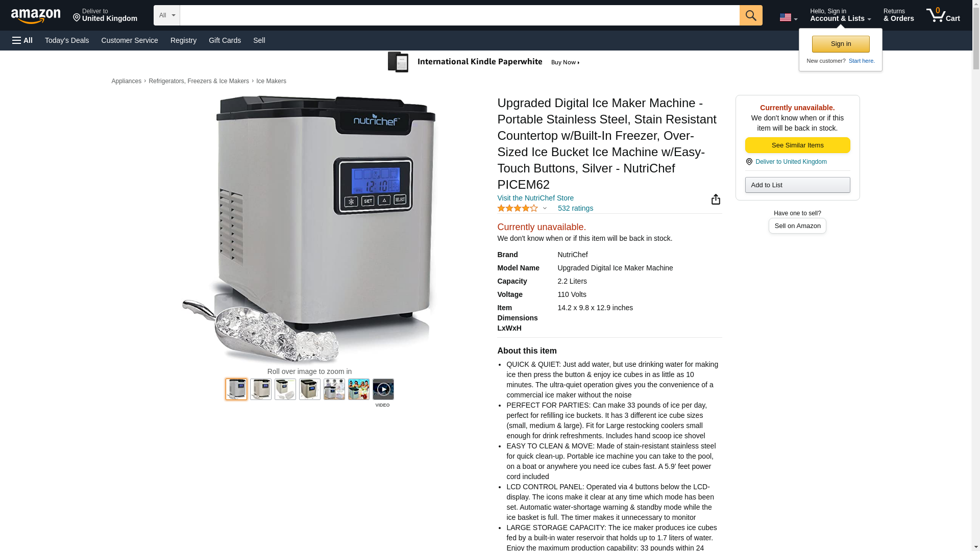This screenshot has height=551, width=980.
Task: Click the share icon near ratings
Action: [x=716, y=199]
